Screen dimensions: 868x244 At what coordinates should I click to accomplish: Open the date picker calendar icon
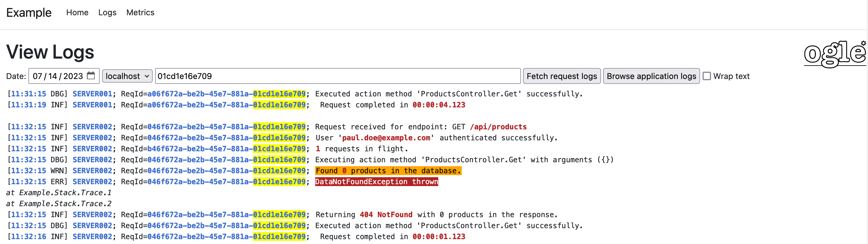(91, 76)
